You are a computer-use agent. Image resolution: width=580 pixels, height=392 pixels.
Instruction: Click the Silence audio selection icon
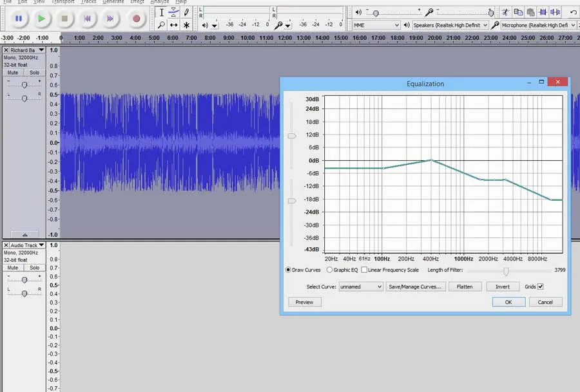[555, 12]
